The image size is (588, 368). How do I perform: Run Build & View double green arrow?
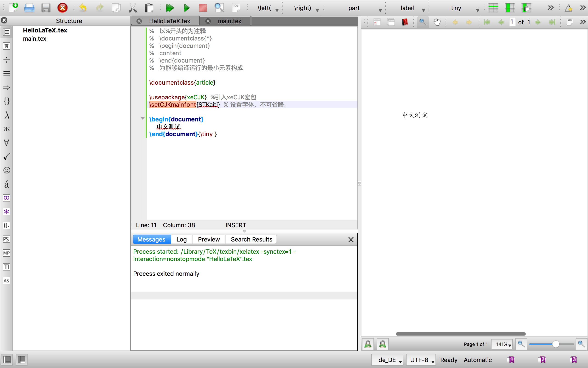(170, 8)
